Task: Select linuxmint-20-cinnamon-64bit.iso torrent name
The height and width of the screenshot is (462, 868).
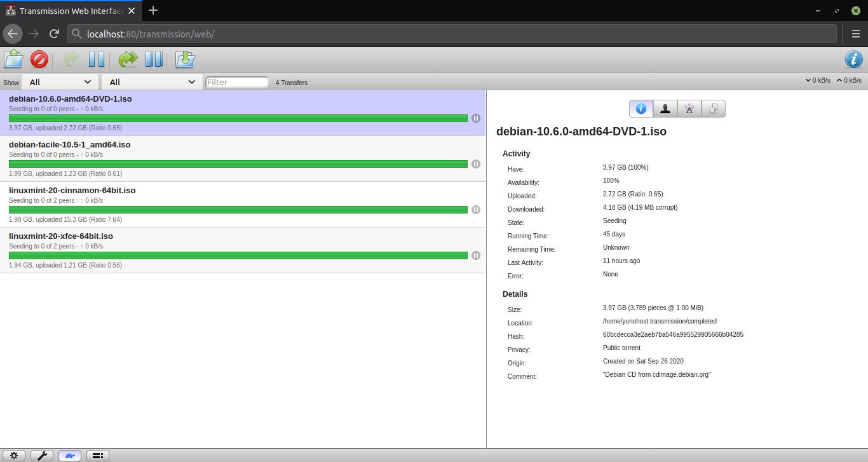Action: (72, 191)
